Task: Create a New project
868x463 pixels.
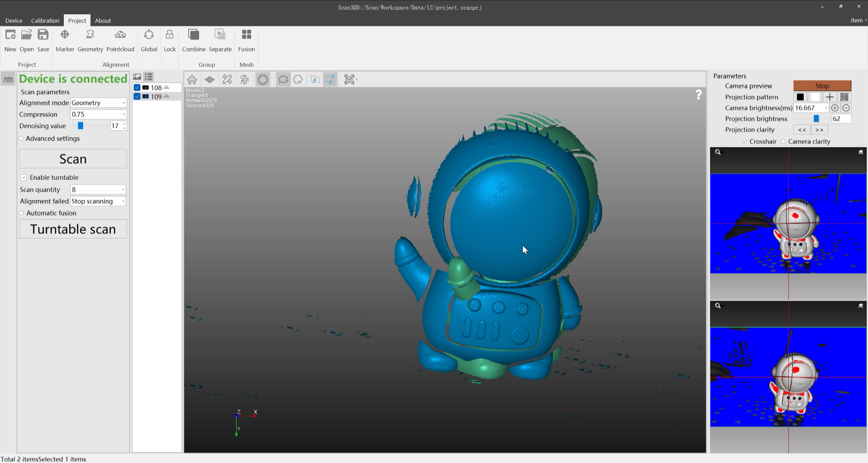Action: 10,41
